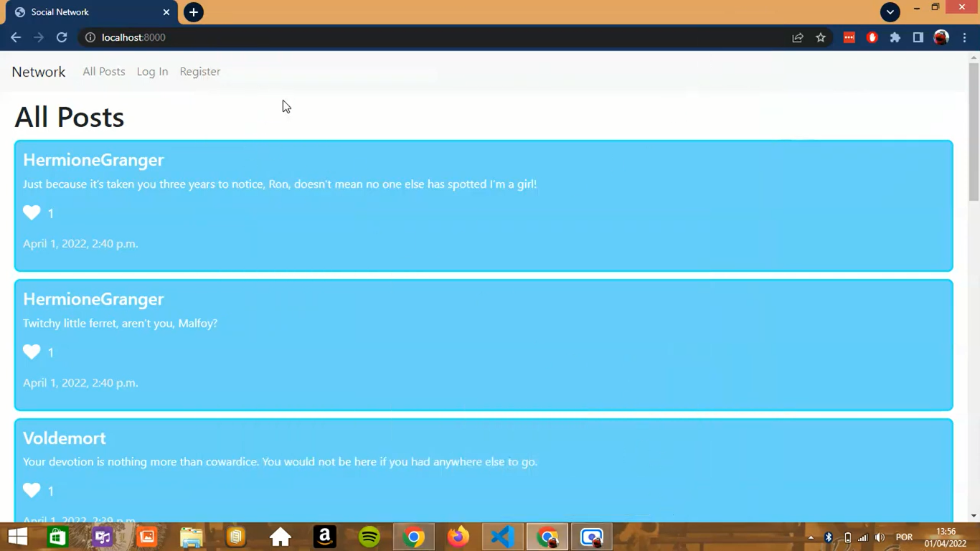Reload the page with the refresh icon
The width and height of the screenshot is (980, 551).
62,37
